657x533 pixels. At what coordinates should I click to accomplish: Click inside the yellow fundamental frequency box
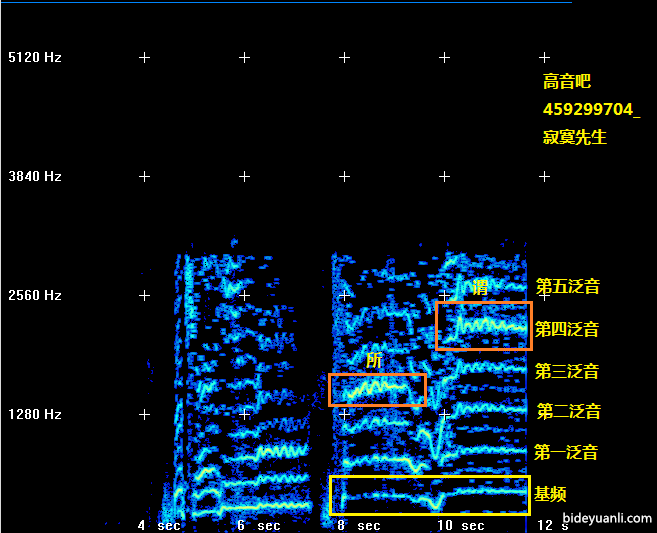429,495
